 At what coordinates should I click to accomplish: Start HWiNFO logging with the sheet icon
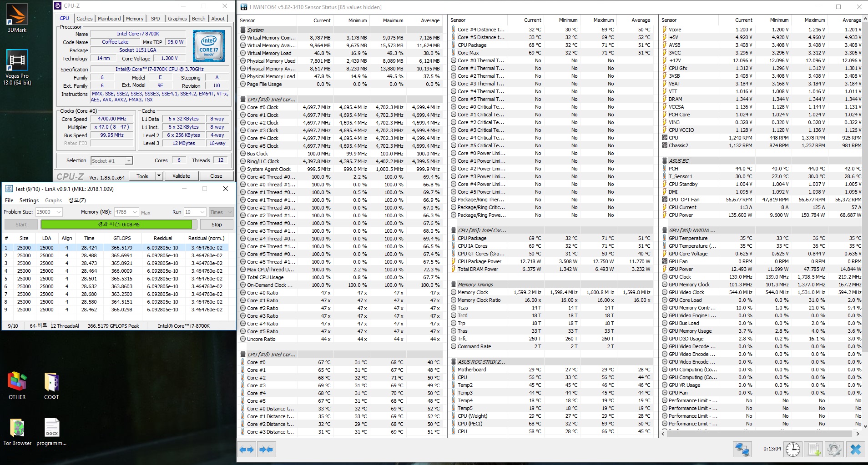point(814,450)
